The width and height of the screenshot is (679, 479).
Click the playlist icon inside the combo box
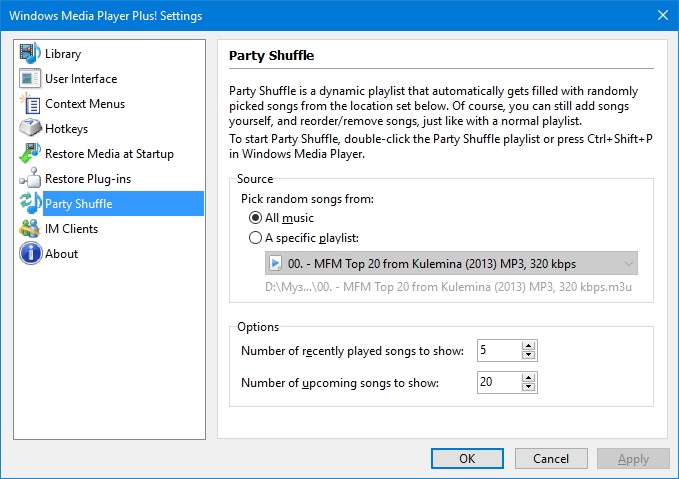pos(275,263)
